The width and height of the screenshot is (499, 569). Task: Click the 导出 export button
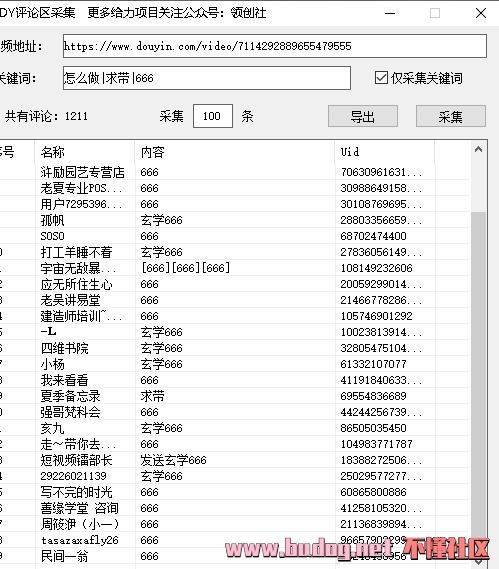[x=363, y=116]
